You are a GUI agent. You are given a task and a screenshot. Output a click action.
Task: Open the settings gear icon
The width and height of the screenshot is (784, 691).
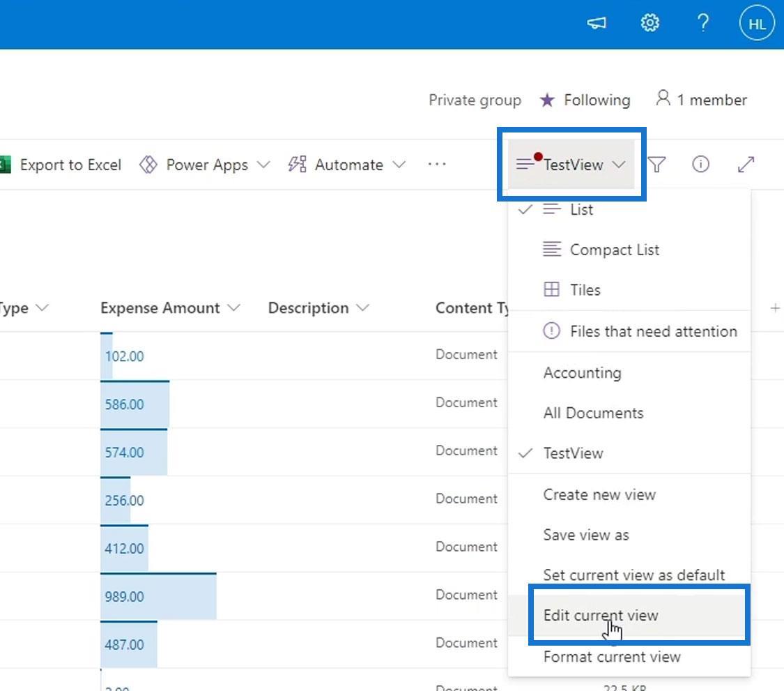(x=650, y=23)
